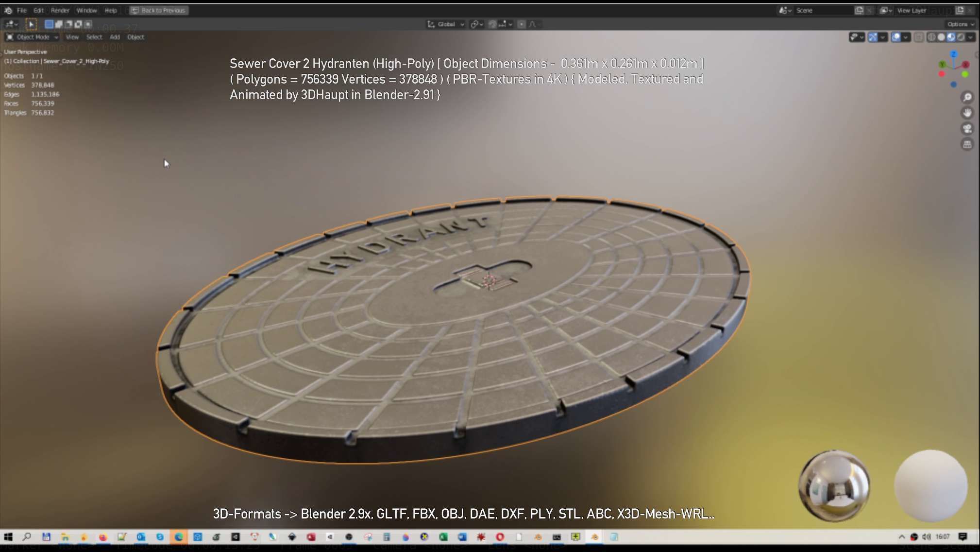The image size is (980, 552).
Task: Click the X axis on navigation gizmo
Action: (966, 64)
